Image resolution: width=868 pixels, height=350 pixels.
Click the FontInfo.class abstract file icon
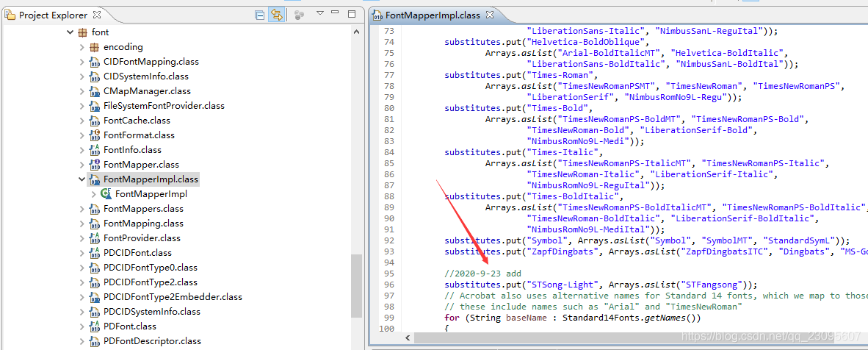(95, 150)
